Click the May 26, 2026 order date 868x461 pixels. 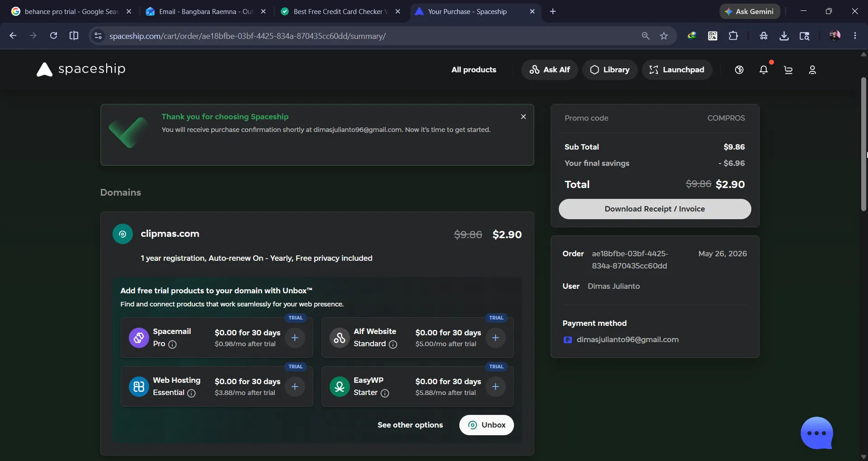[722, 254]
